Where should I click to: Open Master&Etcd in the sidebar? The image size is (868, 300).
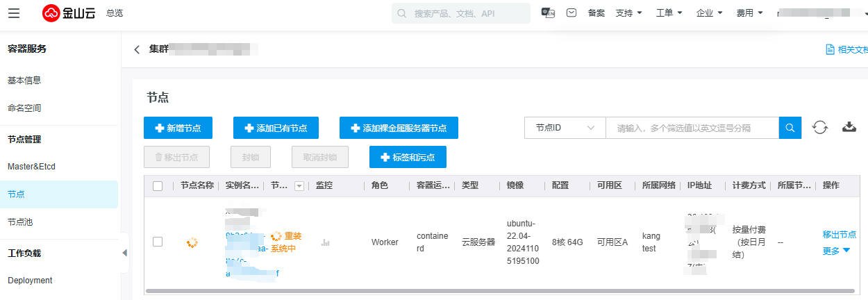point(31,167)
